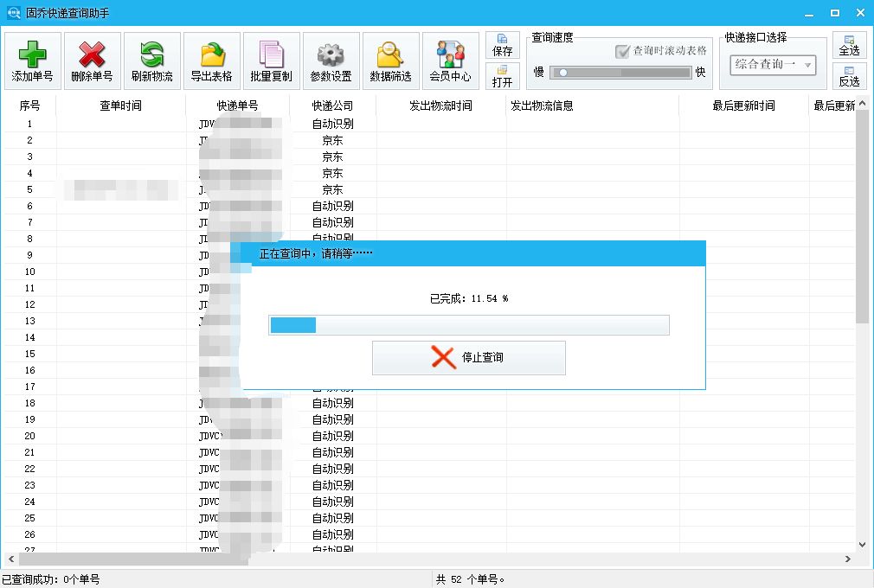Open the 导出表格 (Export Table) tool
874x588 pixels.
click(211, 59)
